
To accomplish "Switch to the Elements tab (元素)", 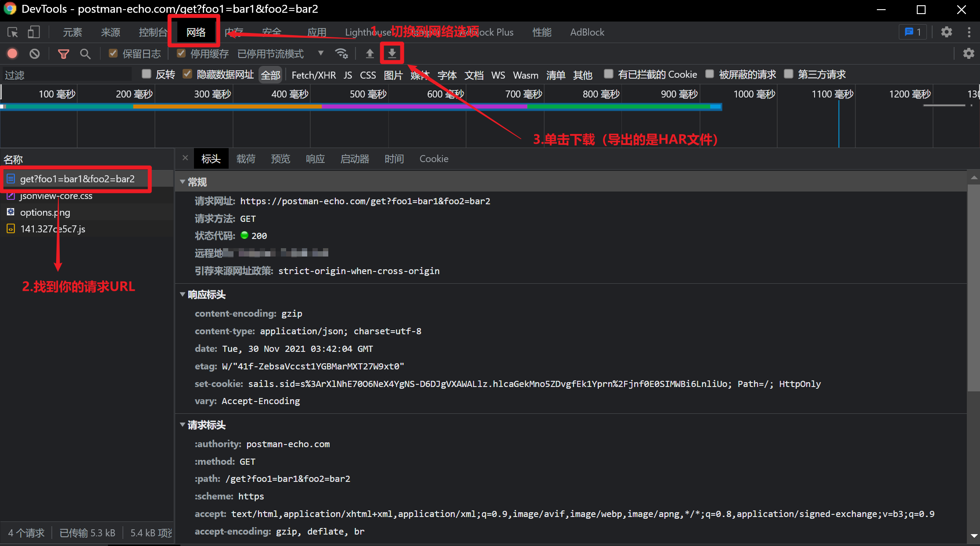I will [x=72, y=32].
